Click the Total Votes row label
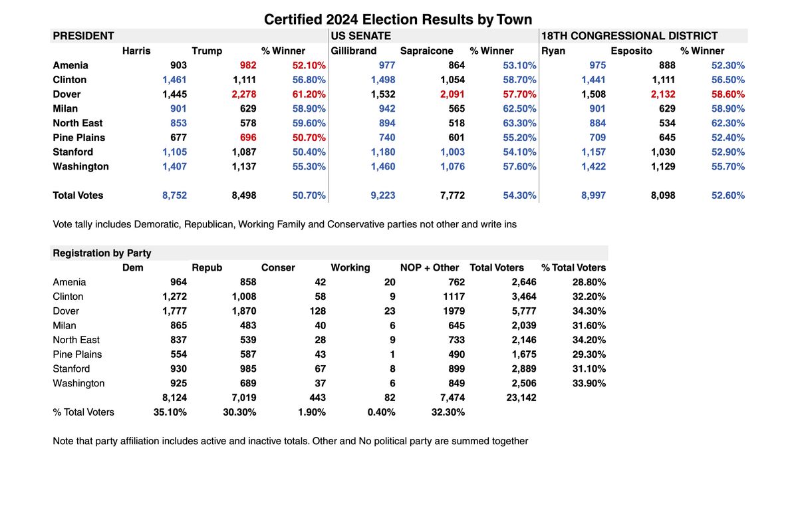 pyautogui.click(x=78, y=196)
